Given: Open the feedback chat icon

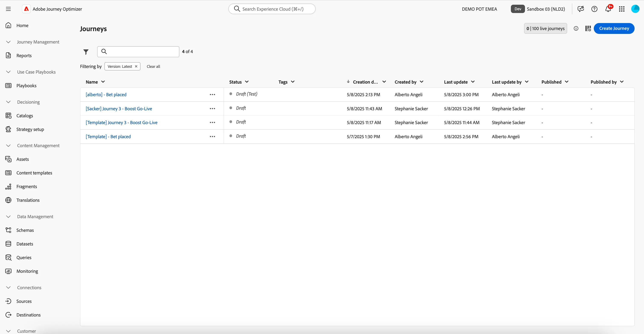Looking at the screenshot, I should click(x=581, y=9).
